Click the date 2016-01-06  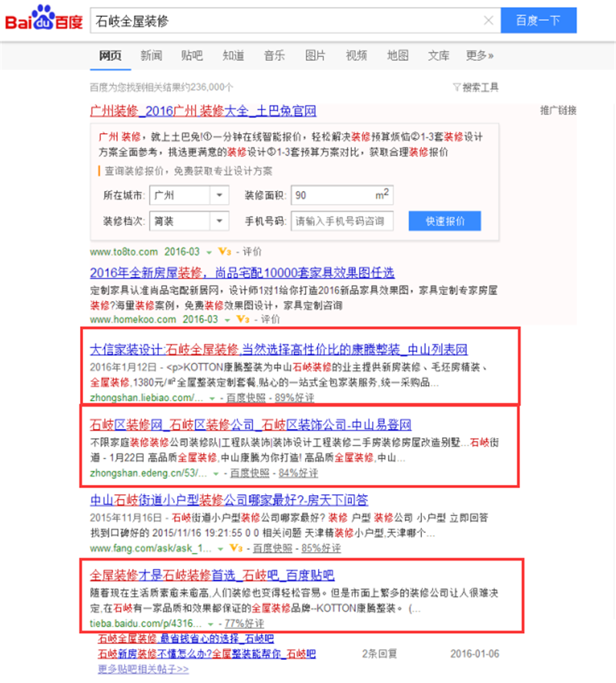click(475, 654)
